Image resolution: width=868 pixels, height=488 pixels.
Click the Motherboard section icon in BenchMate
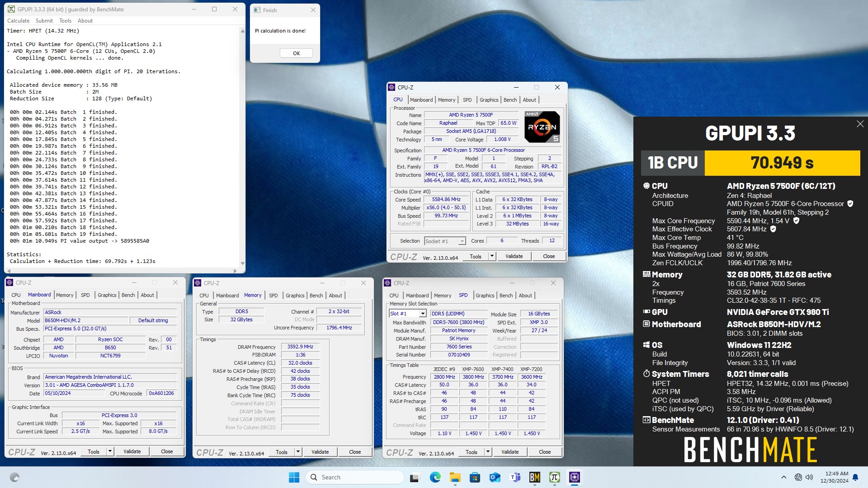coord(646,324)
